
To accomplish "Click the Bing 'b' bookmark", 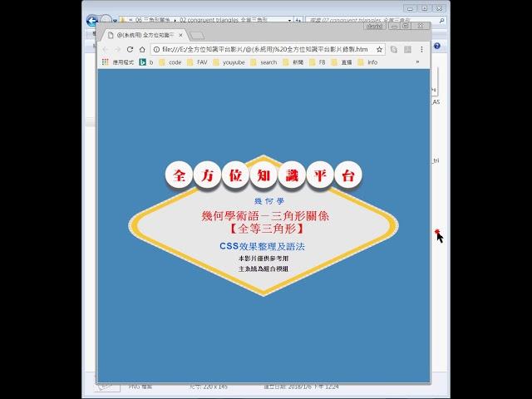I will pyautogui.click(x=145, y=62).
